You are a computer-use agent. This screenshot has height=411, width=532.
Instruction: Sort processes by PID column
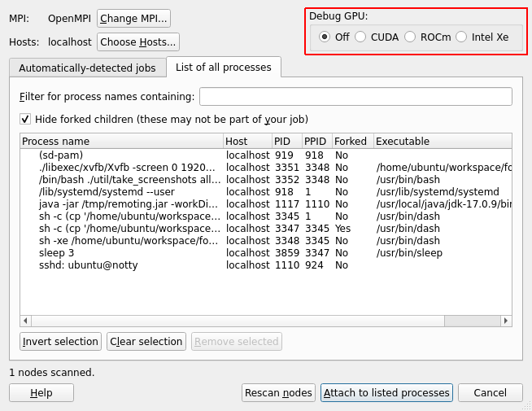tap(286, 142)
